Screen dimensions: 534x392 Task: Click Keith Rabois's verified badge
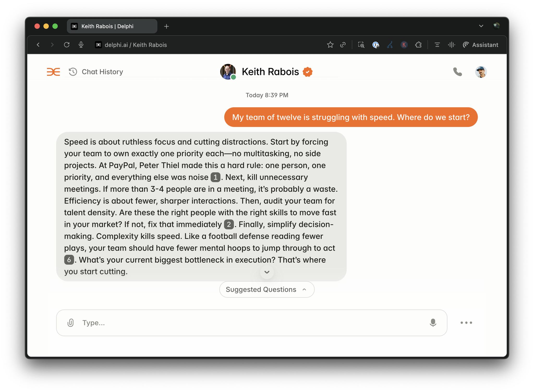pos(307,72)
